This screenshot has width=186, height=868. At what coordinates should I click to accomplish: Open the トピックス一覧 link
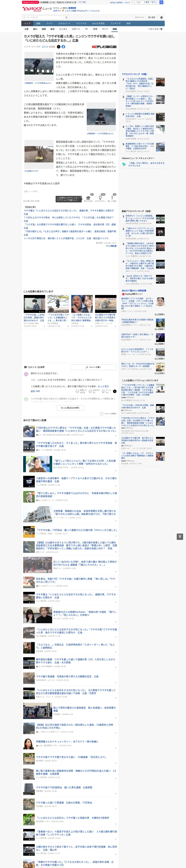tap(155, 29)
